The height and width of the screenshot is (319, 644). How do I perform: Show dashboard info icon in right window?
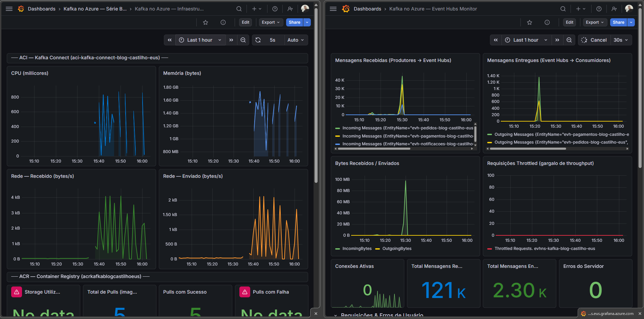click(x=547, y=22)
